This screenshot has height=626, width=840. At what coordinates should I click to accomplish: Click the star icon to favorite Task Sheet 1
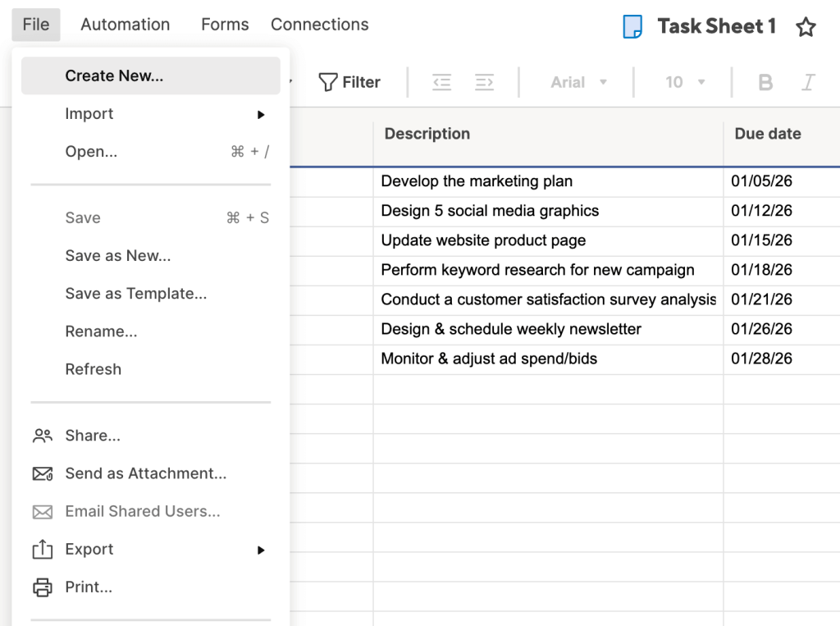pyautogui.click(x=806, y=27)
